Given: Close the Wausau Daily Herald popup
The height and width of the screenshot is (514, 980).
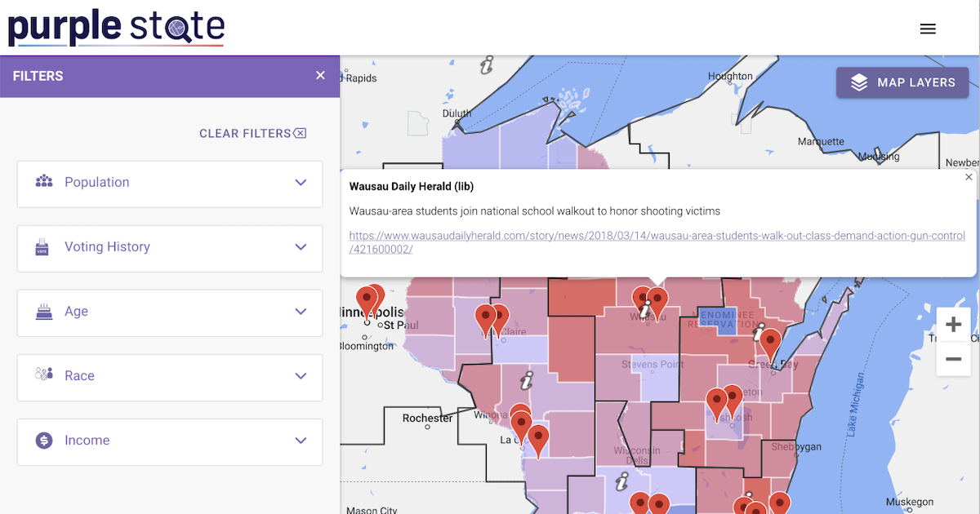Looking at the screenshot, I should [x=969, y=177].
